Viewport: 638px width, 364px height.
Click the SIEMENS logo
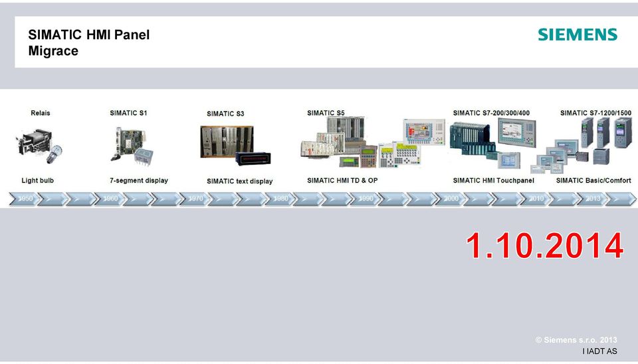(578, 35)
